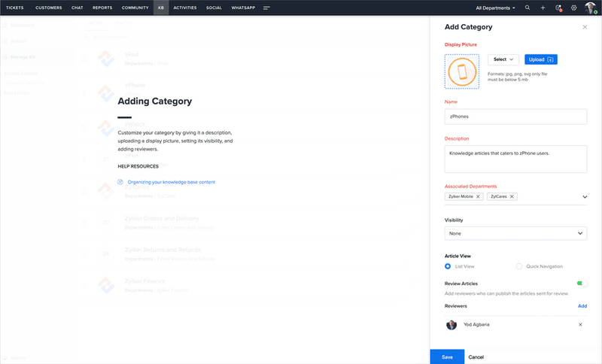Cancel adding the category
Viewport: 602px width, 364px height.
476,357
